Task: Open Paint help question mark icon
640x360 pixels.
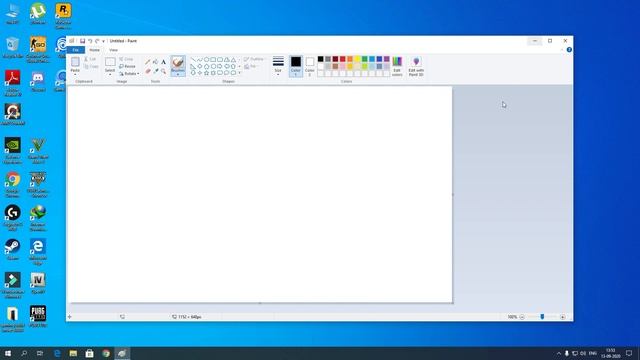Action: (569, 50)
